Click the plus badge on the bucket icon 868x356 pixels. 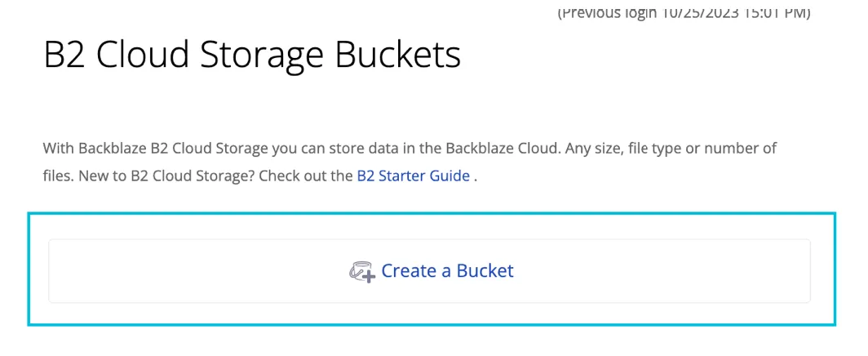pyautogui.click(x=369, y=277)
